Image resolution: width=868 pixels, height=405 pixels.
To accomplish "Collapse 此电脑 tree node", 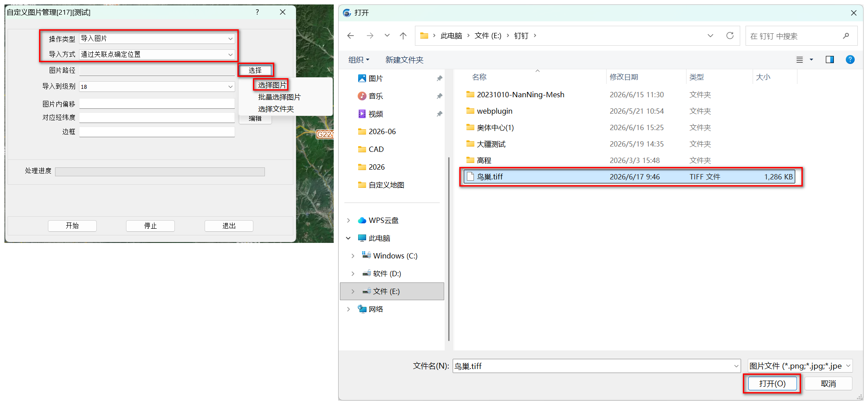I will click(x=348, y=238).
